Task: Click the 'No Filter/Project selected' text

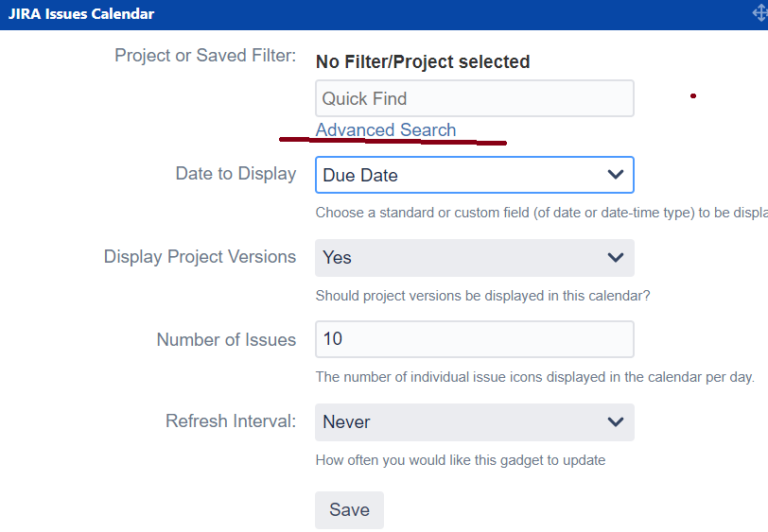Action: 423,61
